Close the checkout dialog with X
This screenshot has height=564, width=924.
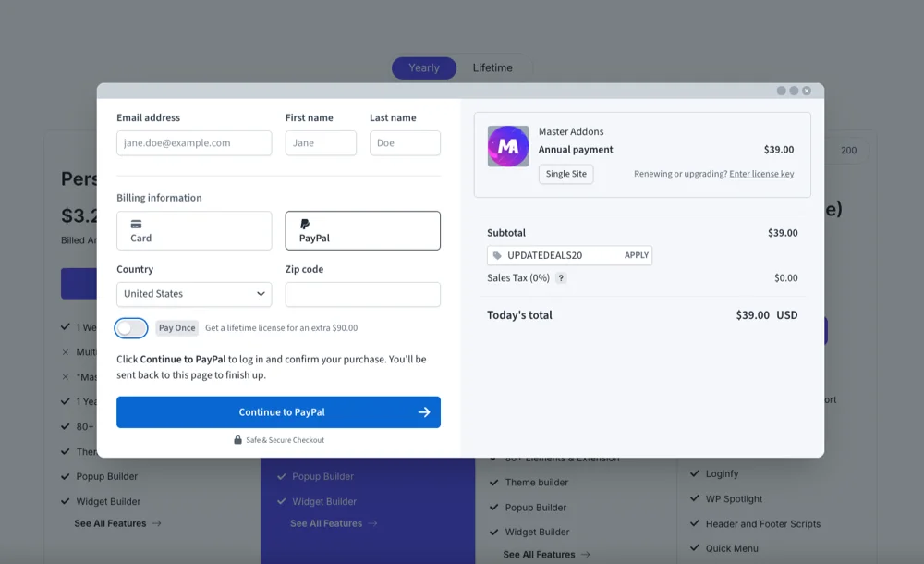807,91
